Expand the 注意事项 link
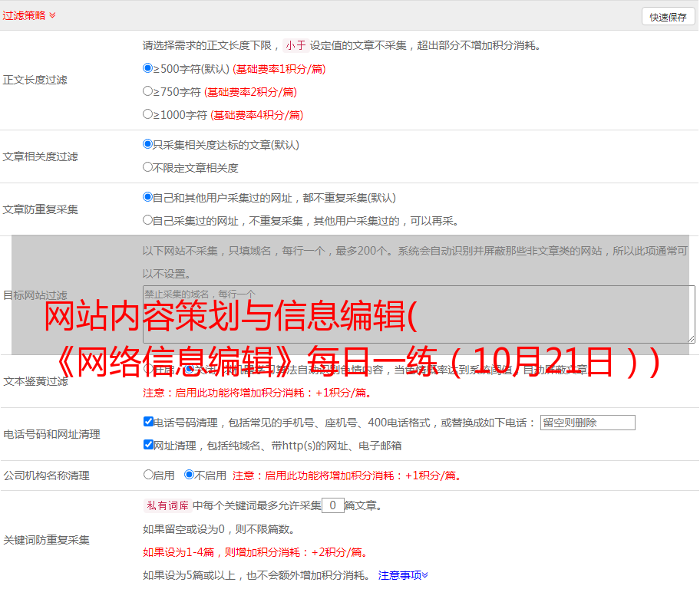The image size is (700, 589). 403,576
